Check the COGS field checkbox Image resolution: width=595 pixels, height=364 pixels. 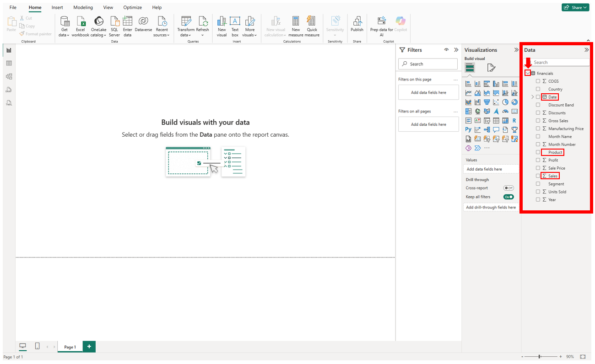click(538, 81)
